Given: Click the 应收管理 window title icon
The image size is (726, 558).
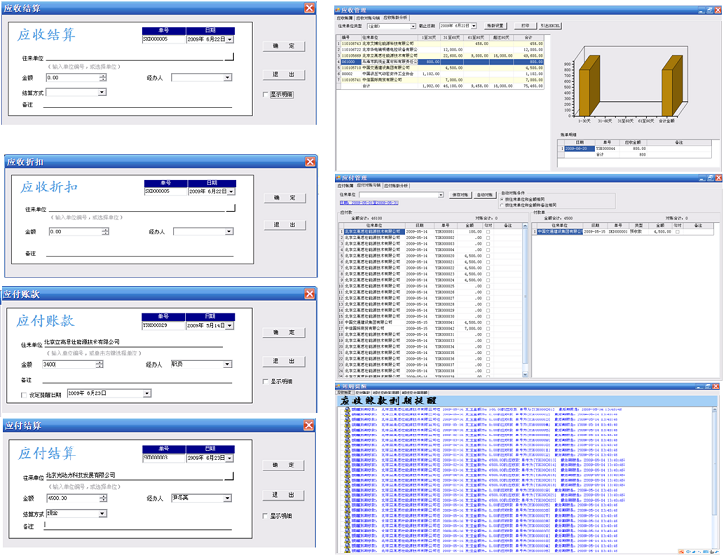Looking at the screenshot, I should click(338, 10).
